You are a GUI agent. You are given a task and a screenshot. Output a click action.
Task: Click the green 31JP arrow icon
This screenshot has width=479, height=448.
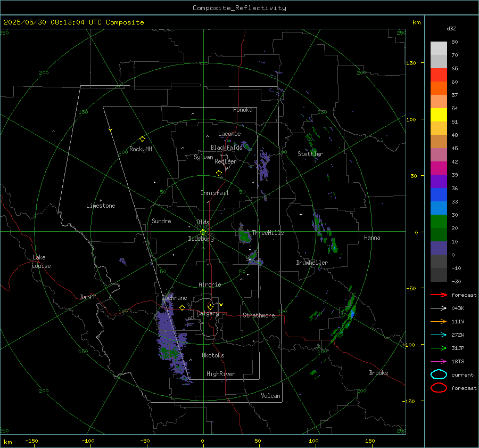(439, 348)
